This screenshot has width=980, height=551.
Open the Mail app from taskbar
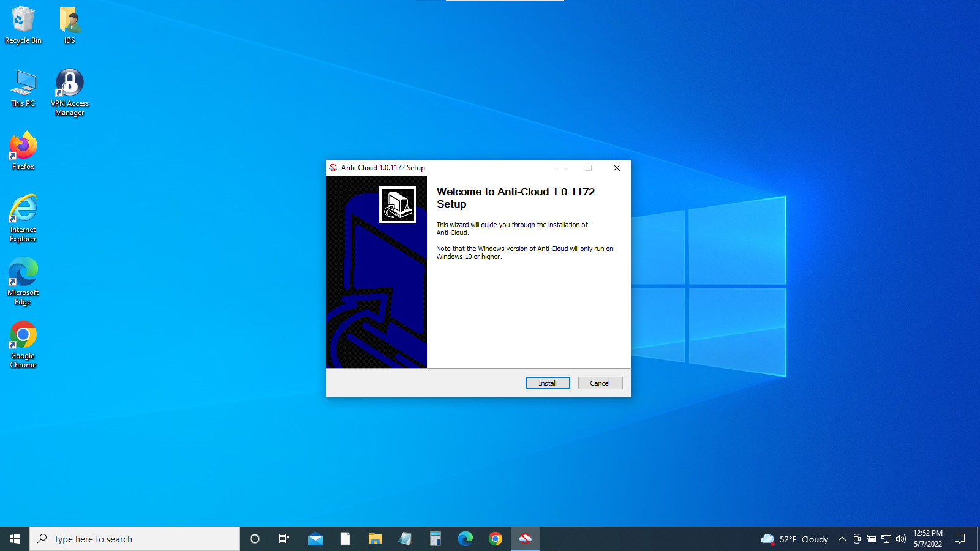point(315,539)
